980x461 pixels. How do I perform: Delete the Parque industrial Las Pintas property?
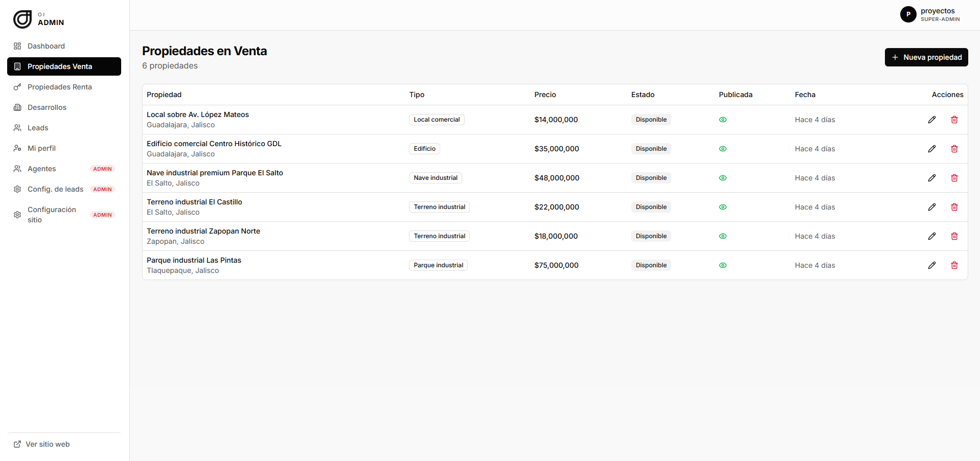(x=954, y=265)
